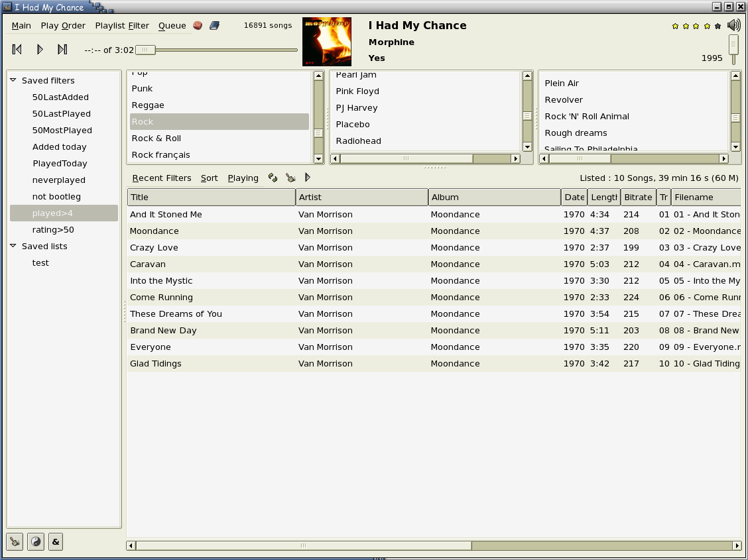Click the speaker volume icon

pos(733,26)
